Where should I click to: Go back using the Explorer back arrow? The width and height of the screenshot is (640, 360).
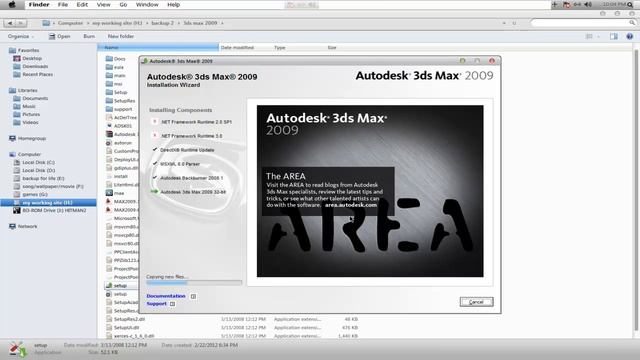coord(10,23)
